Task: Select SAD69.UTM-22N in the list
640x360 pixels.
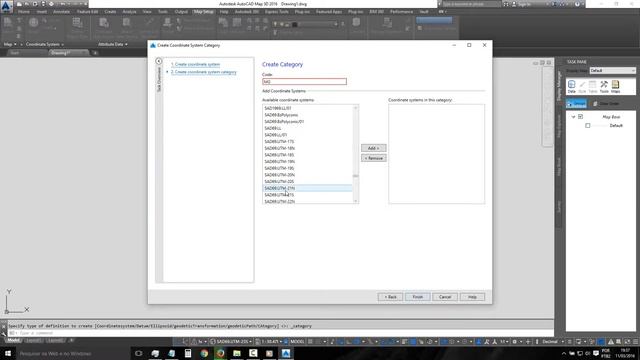Action: 308,201
